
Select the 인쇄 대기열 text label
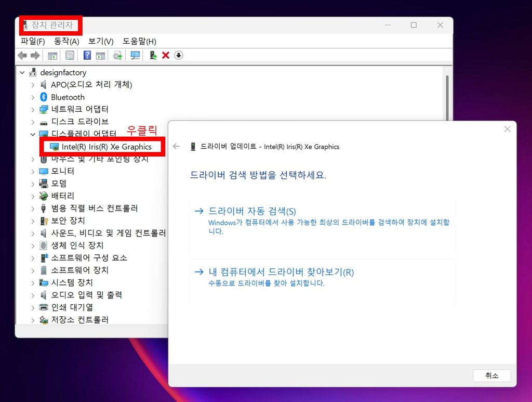[72, 307]
